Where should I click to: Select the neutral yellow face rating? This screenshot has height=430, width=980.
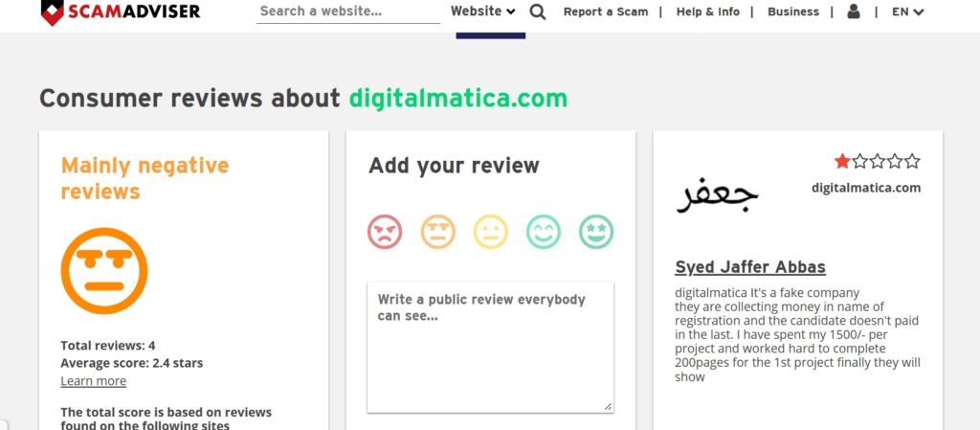491,232
